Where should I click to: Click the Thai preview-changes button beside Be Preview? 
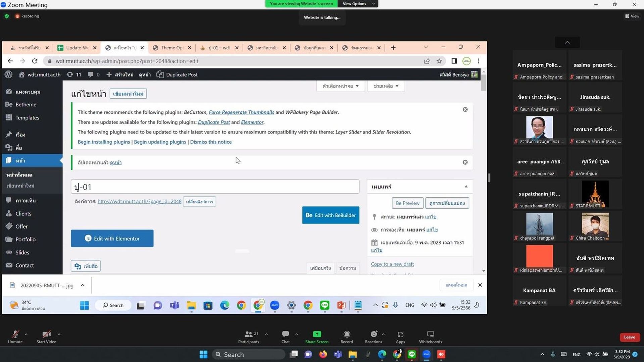(447, 203)
